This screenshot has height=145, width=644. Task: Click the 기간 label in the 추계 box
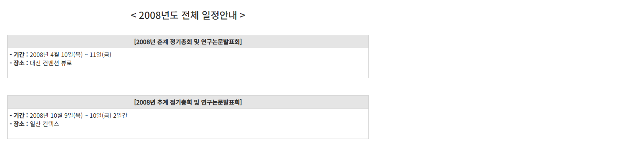[19, 115]
